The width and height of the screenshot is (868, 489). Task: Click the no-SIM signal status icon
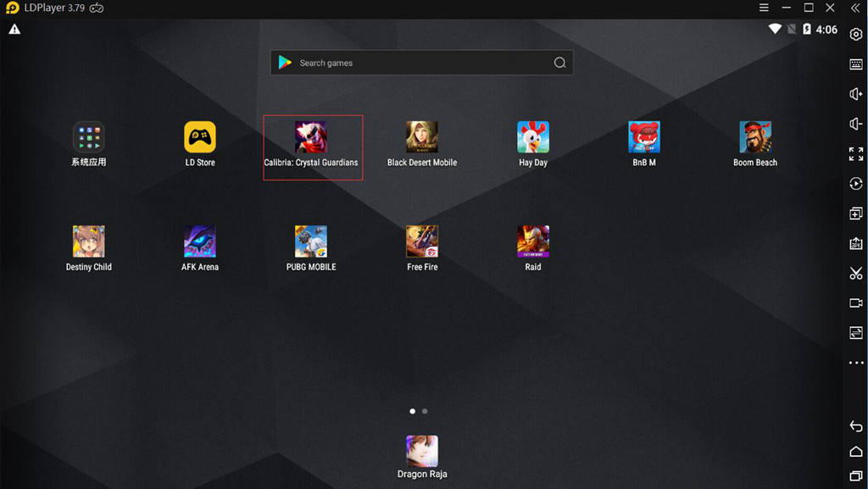click(x=792, y=29)
